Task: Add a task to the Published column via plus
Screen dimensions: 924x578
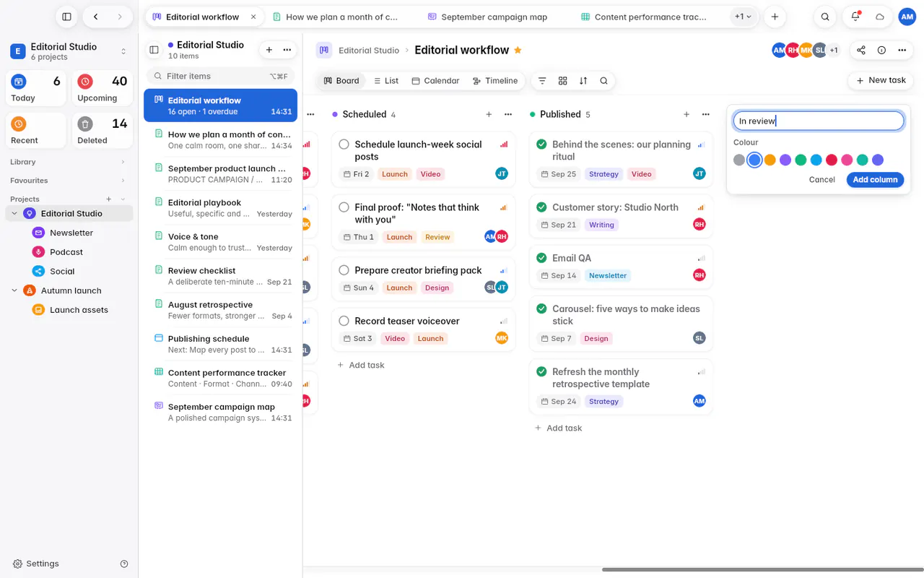Action: [x=687, y=114]
